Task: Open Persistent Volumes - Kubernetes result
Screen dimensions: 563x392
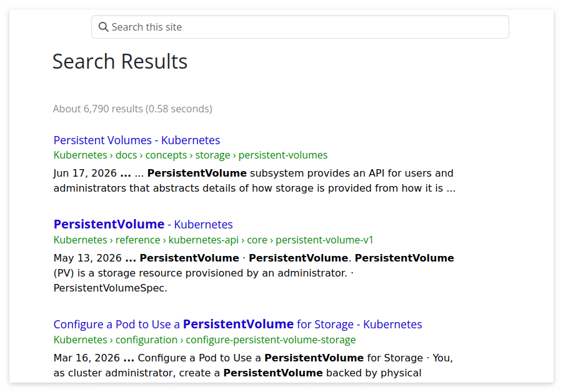Action: [x=136, y=140]
